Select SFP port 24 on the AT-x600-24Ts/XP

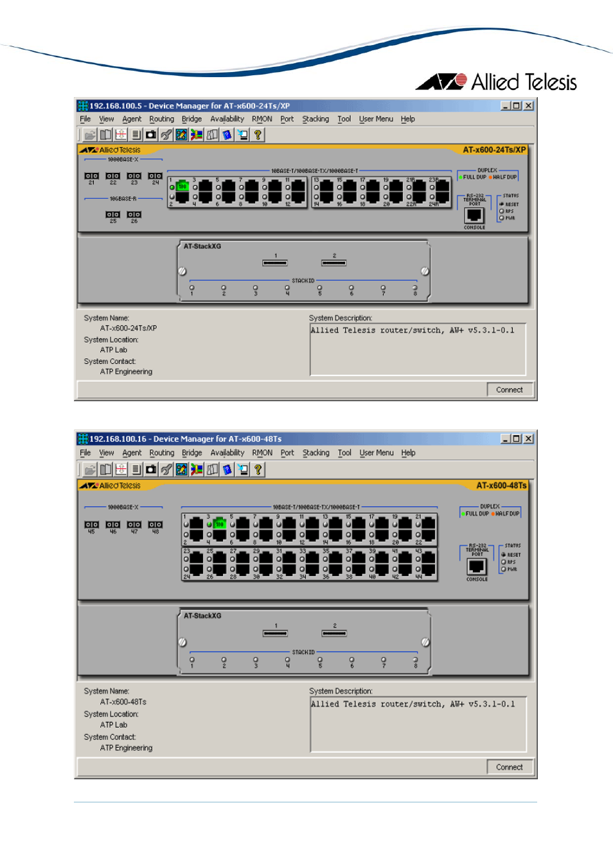point(155,176)
